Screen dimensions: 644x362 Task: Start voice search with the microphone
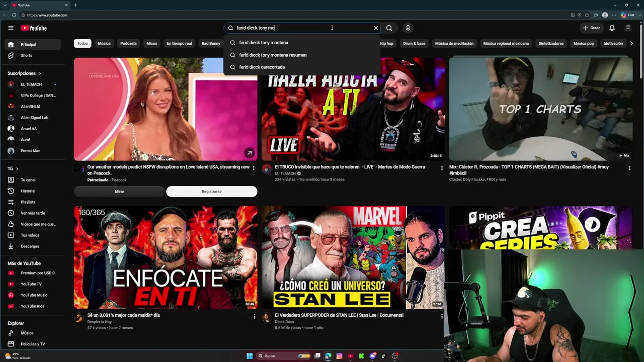408,28
